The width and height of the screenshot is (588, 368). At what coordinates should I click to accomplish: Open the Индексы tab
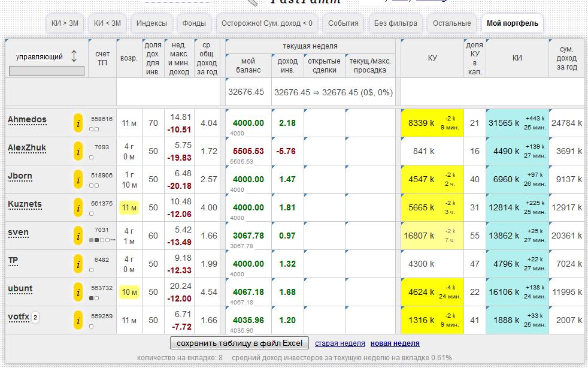click(x=151, y=23)
